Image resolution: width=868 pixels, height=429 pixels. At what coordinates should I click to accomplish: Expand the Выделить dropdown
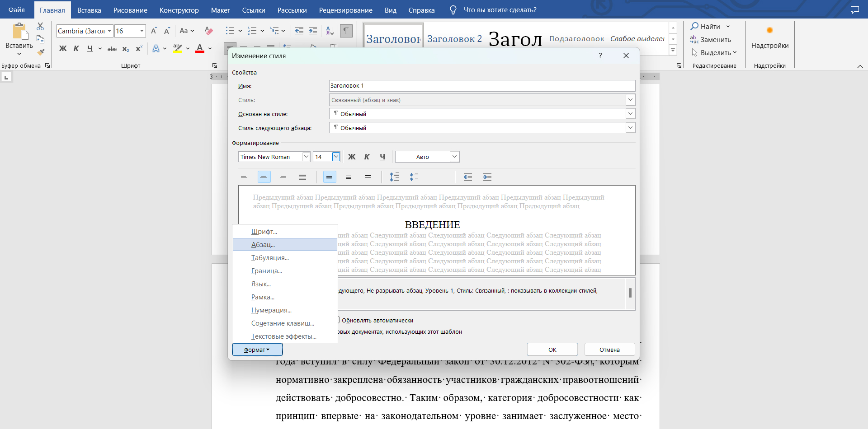coord(735,52)
